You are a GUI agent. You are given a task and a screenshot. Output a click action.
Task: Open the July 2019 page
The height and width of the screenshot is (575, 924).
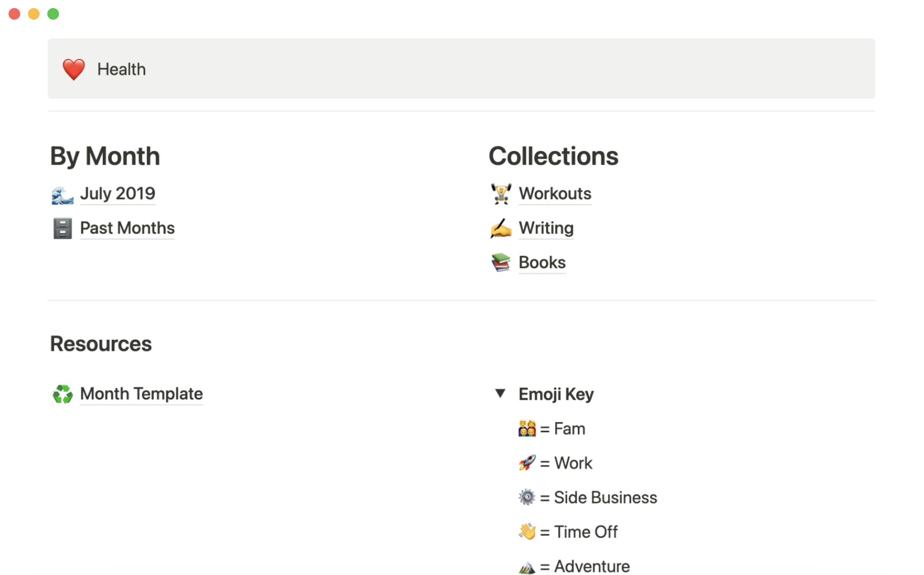(x=117, y=194)
